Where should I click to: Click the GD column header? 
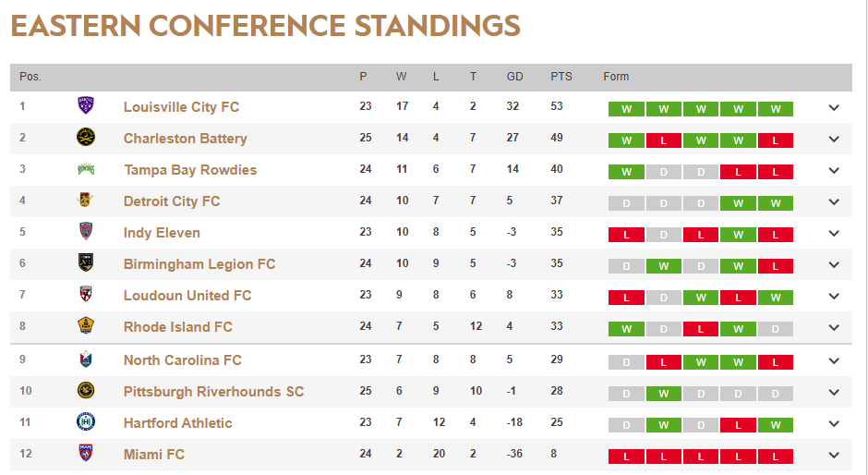[515, 77]
